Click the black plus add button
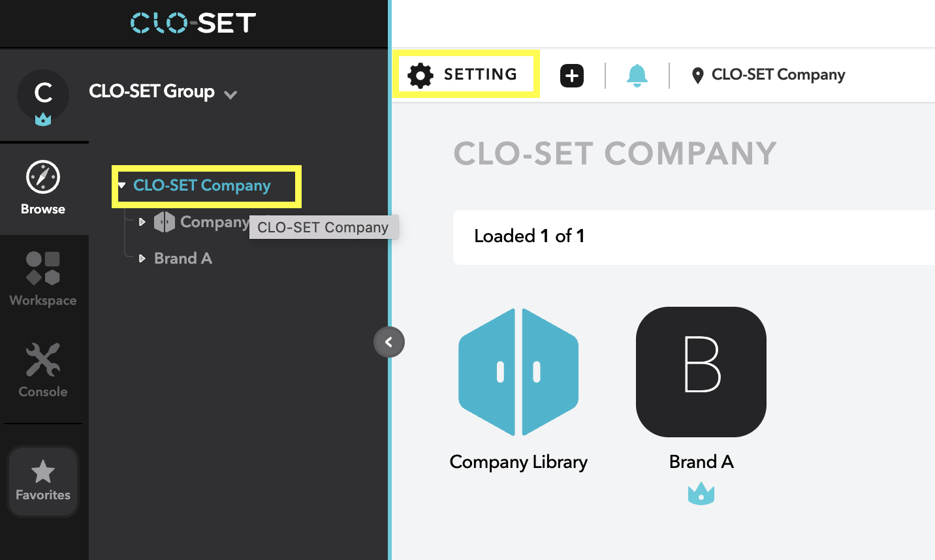 point(572,75)
